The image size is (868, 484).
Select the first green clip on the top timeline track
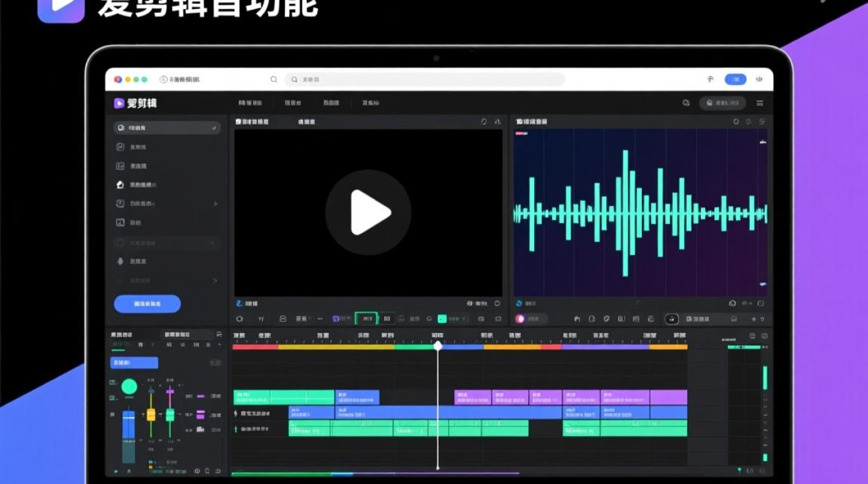tap(284, 397)
